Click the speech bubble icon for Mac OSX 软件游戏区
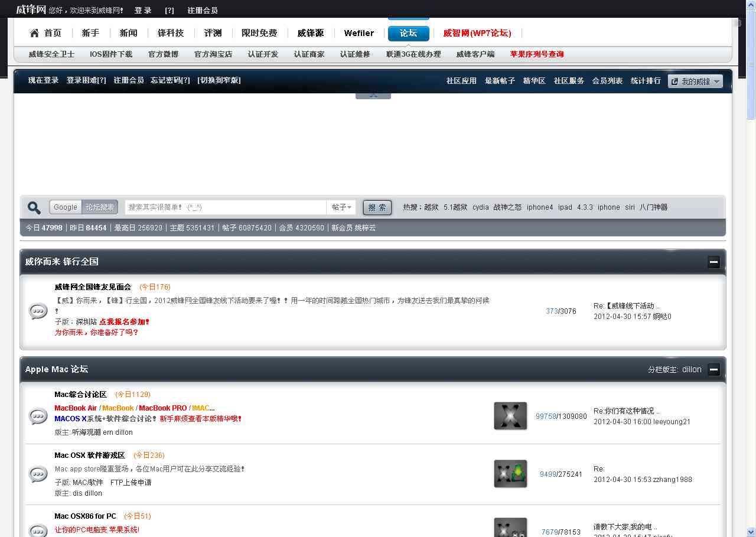756x537 pixels. pos(38,474)
